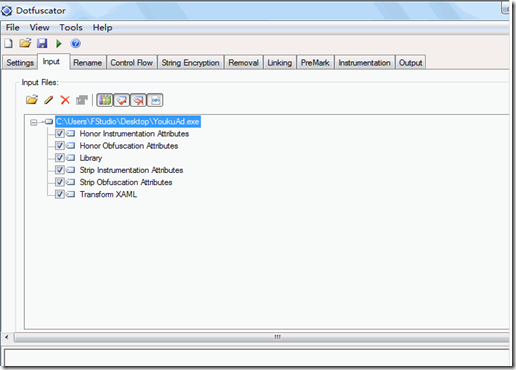Select the Strip Instrumentation Attributes label
The height and width of the screenshot is (370, 516).
click(131, 170)
